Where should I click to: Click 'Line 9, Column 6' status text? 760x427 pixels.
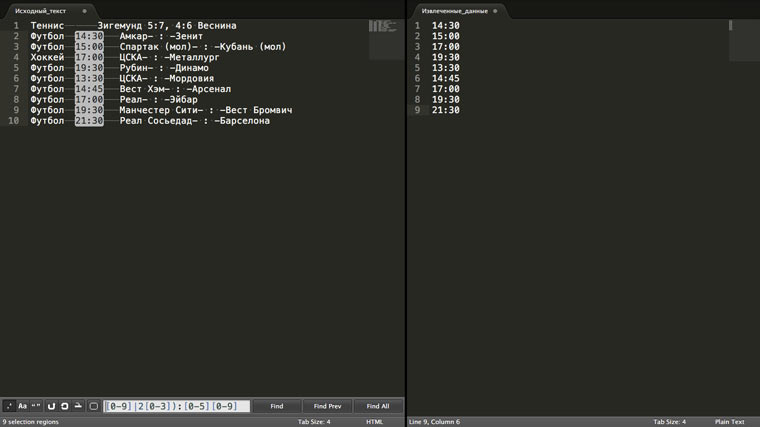(434, 422)
